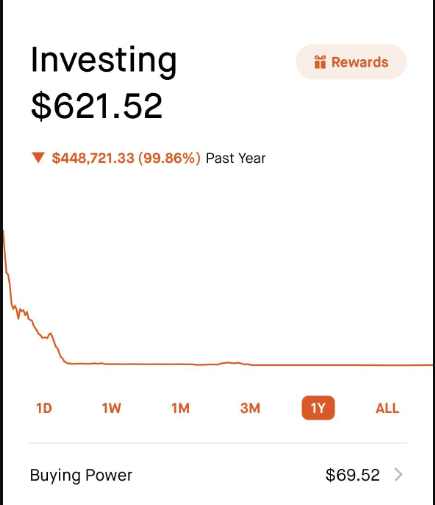This screenshot has height=505, width=435.
Task: Click the $69.52 buying power amount
Action: point(352,475)
